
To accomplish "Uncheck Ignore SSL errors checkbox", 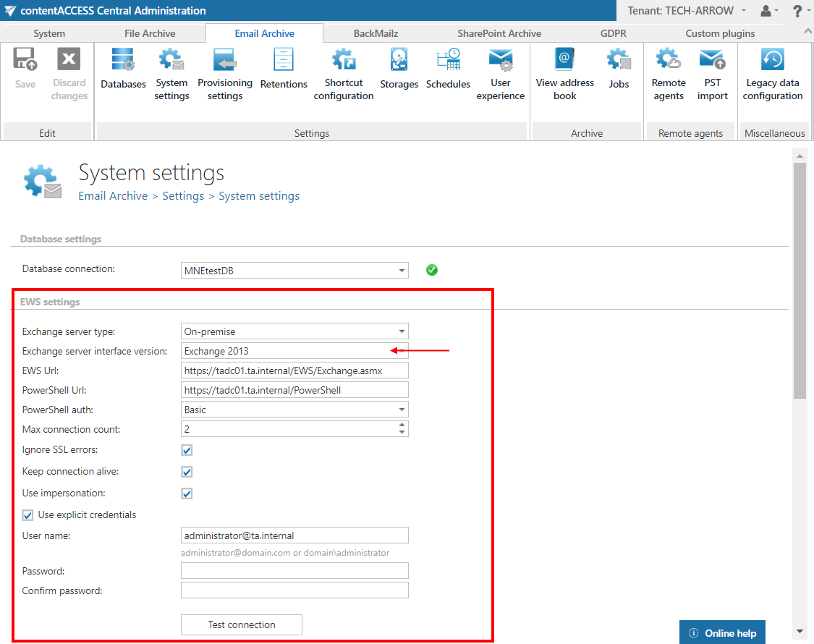I will click(x=187, y=450).
